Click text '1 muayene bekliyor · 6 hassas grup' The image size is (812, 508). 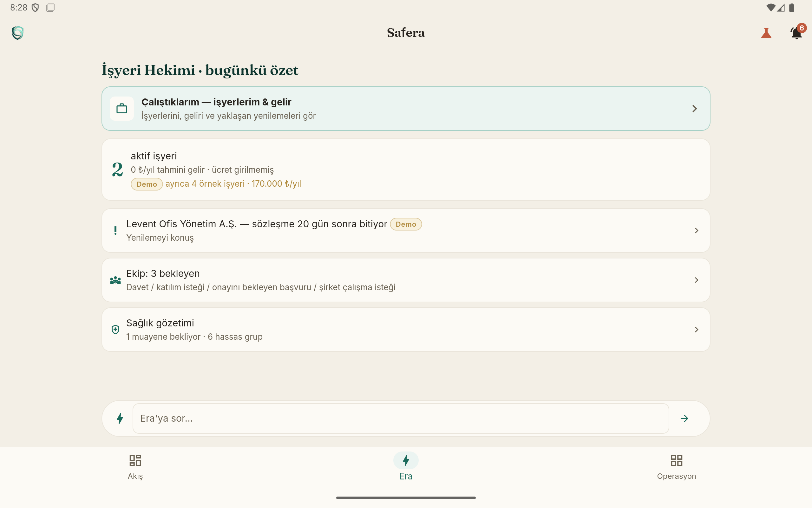click(x=194, y=337)
